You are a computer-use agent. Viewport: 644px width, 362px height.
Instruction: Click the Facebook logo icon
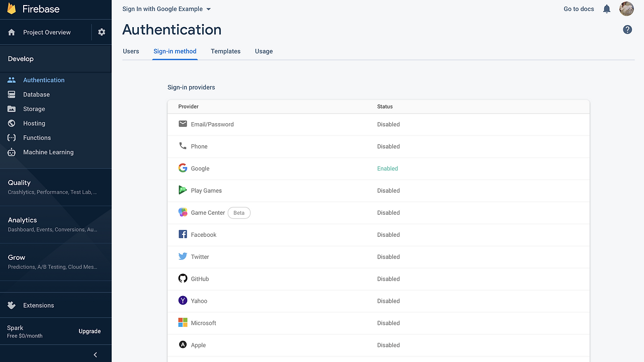183,234
